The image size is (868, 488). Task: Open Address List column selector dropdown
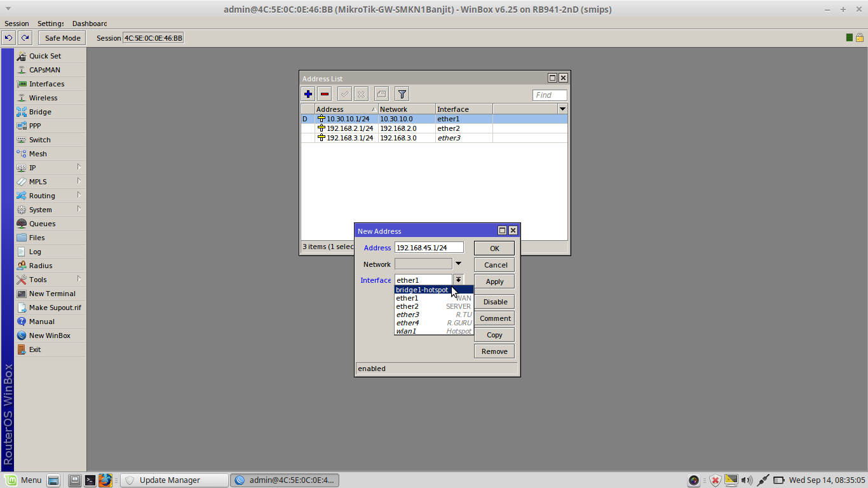tap(562, 109)
